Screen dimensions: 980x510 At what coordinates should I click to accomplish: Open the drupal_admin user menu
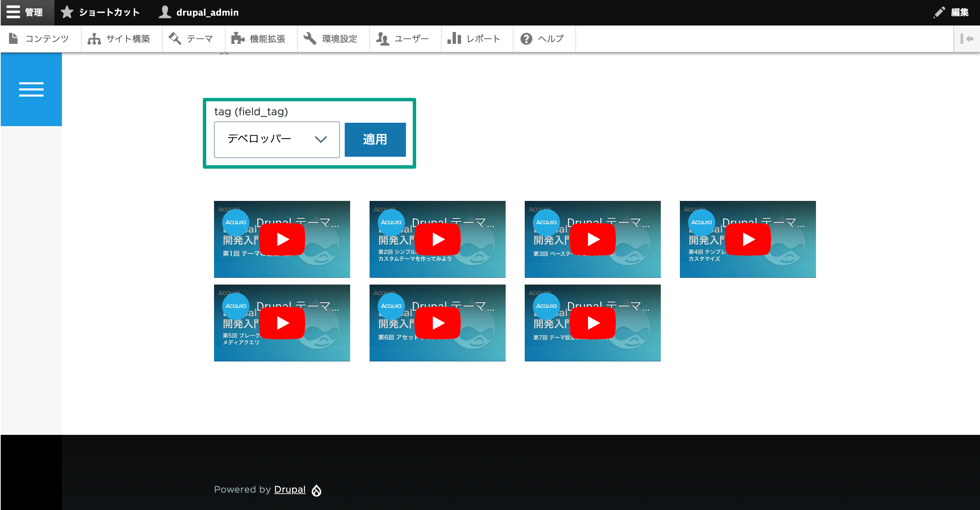point(199,12)
